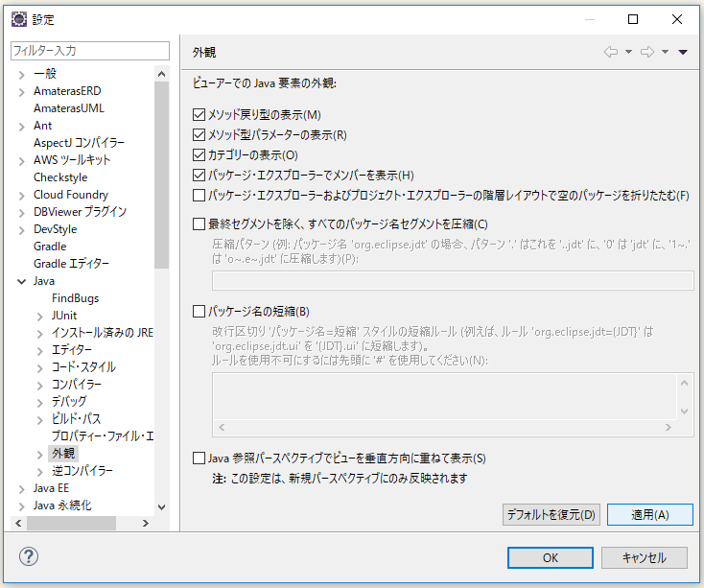Expand the DBViewer プラグイン node
704x588 pixels.
21,213
